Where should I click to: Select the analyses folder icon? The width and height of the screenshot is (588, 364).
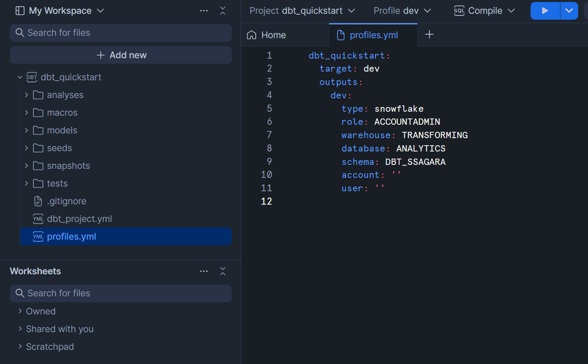point(38,95)
